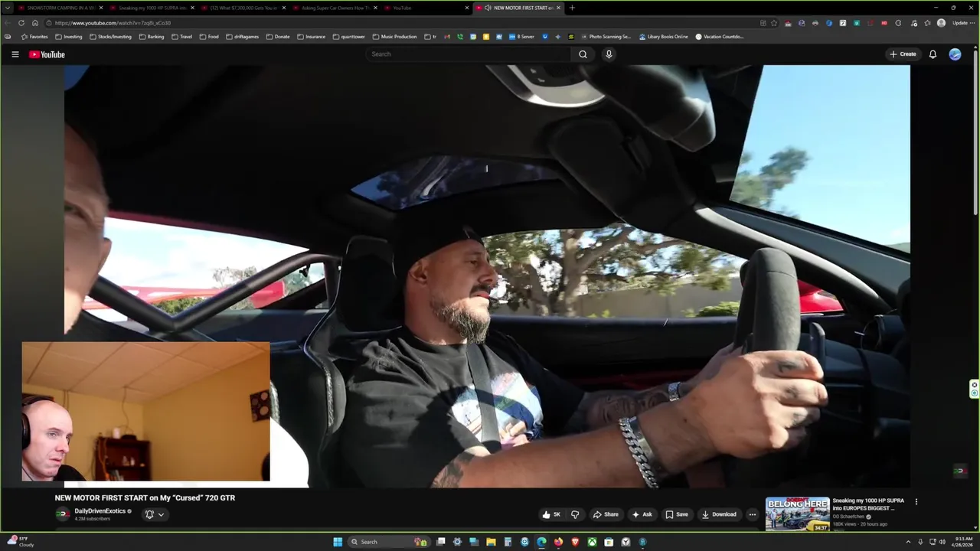This screenshot has width=980, height=551.
Task: Open the Xbox app from the taskbar
Action: point(592,542)
